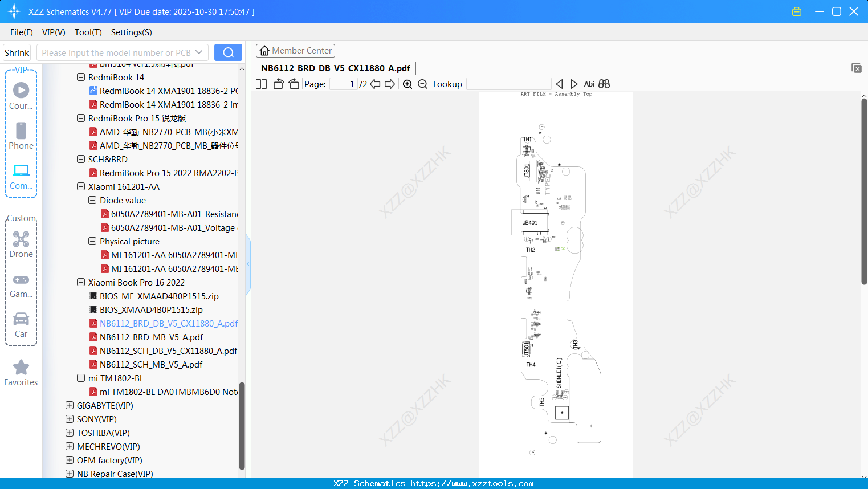Select BIOS_XMAAD4B0P1515.zip file
868x489 pixels.
pyautogui.click(x=151, y=309)
